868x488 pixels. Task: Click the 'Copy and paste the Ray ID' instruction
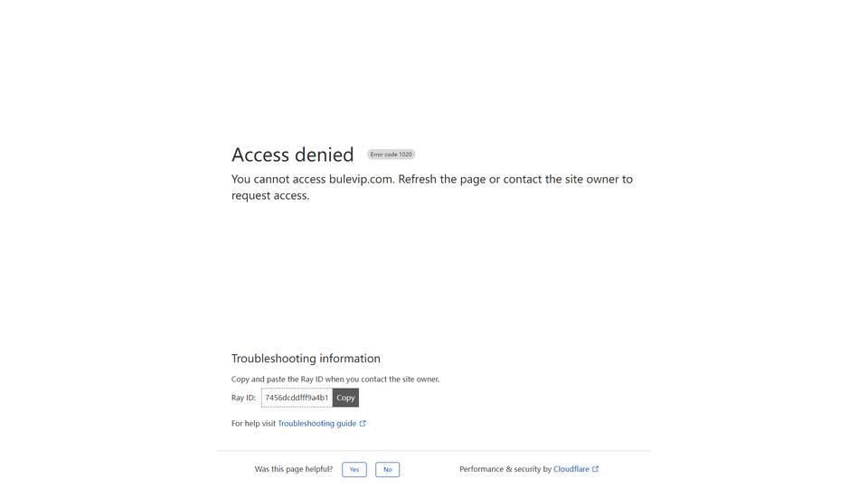click(x=335, y=379)
